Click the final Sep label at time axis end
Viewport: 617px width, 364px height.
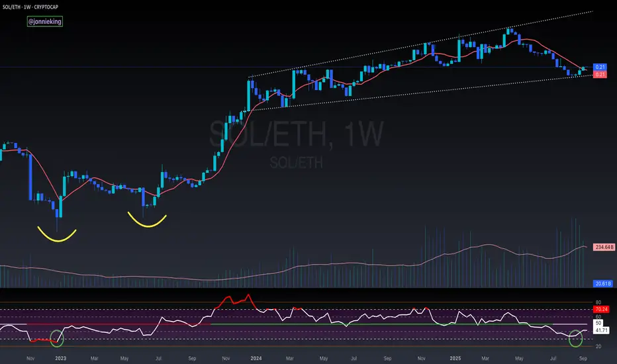pyautogui.click(x=583, y=358)
